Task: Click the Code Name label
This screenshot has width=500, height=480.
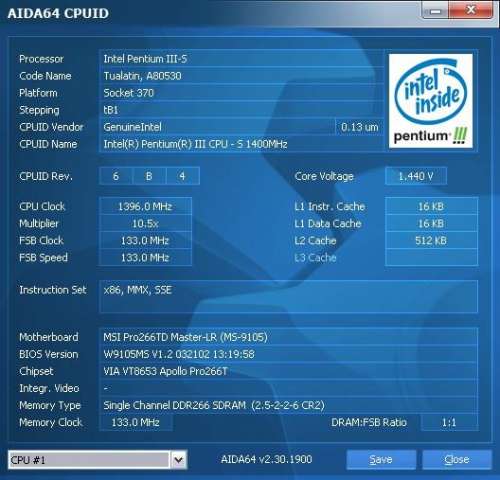Action: 45,76
